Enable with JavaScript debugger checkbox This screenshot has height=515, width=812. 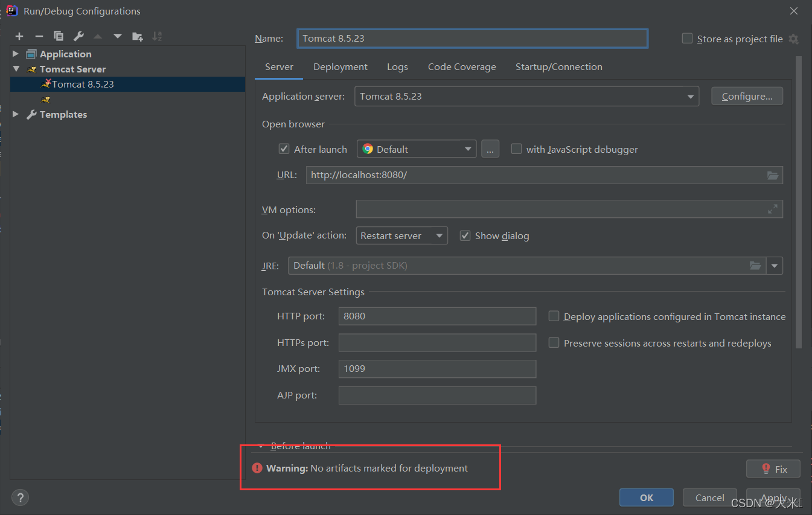click(516, 149)
